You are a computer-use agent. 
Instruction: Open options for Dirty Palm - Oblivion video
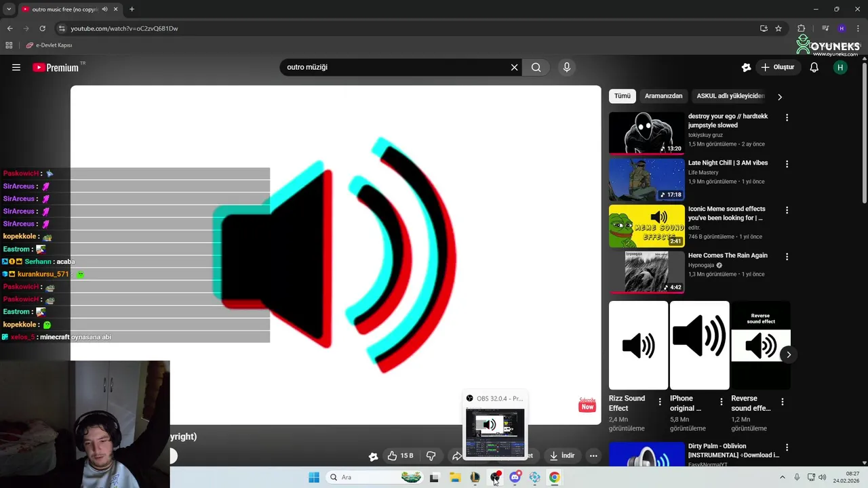787,447
